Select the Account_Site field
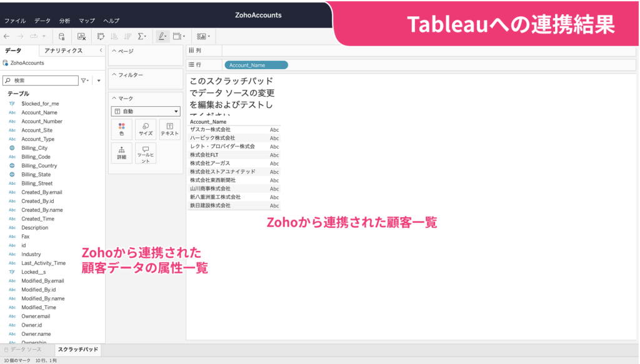The height and width of the screenshot is (364, 640). pyautogui.click(x=37, y=130)
